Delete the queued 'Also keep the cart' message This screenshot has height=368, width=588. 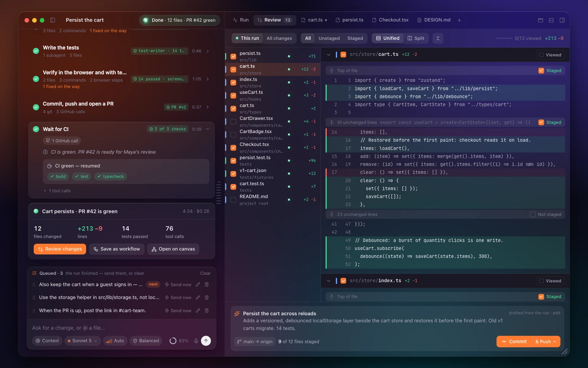[207, 284]
